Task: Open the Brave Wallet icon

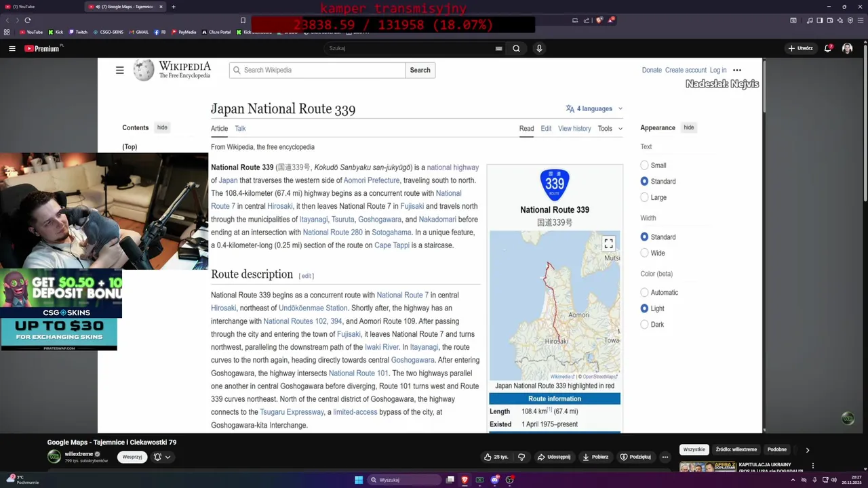Action: (829, 20)
